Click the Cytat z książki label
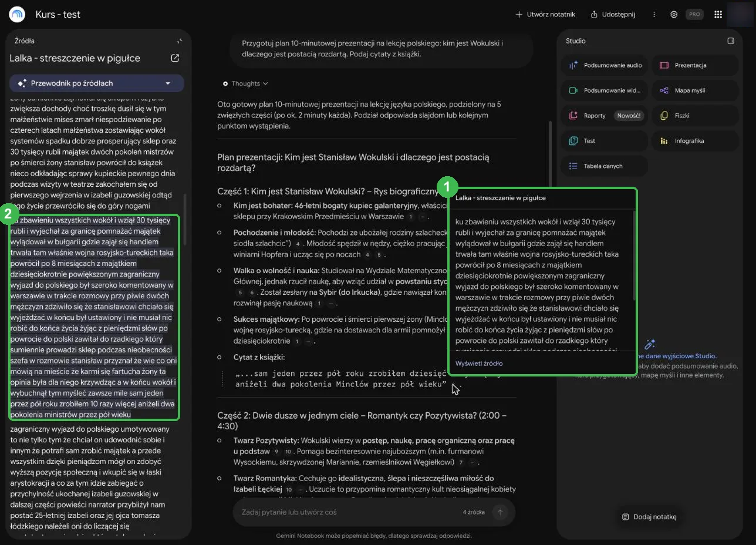 pyautogui.click(x=260, y=357)
